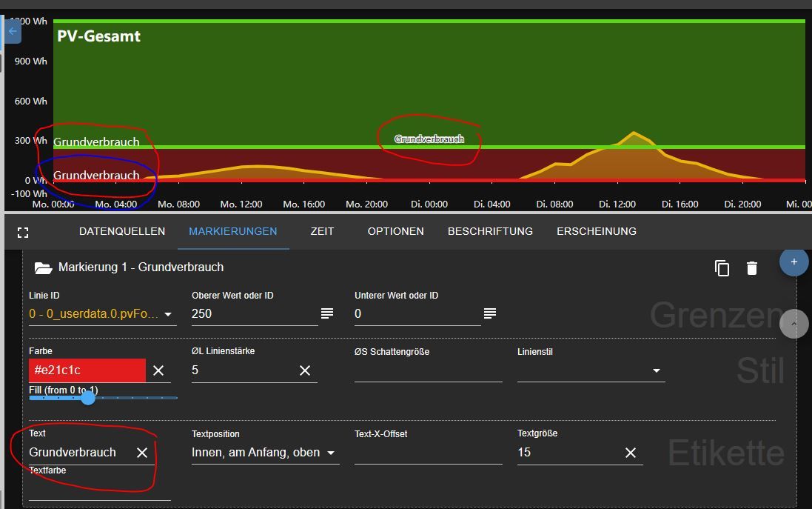The image size is (812, 509).
Task: Add a new marking with the plus button
Action: tap(793, 262)
